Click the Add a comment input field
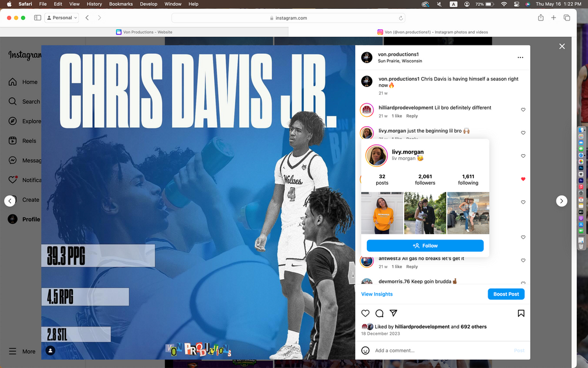Screen dimensions: 588x368 coord(437,350)
